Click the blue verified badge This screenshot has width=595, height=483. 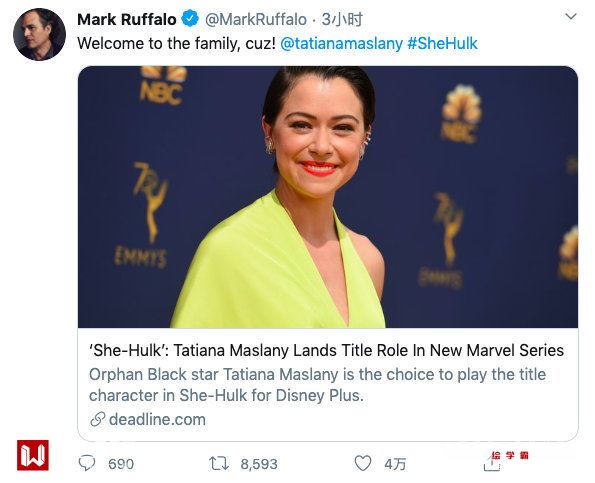click(190, 19)
